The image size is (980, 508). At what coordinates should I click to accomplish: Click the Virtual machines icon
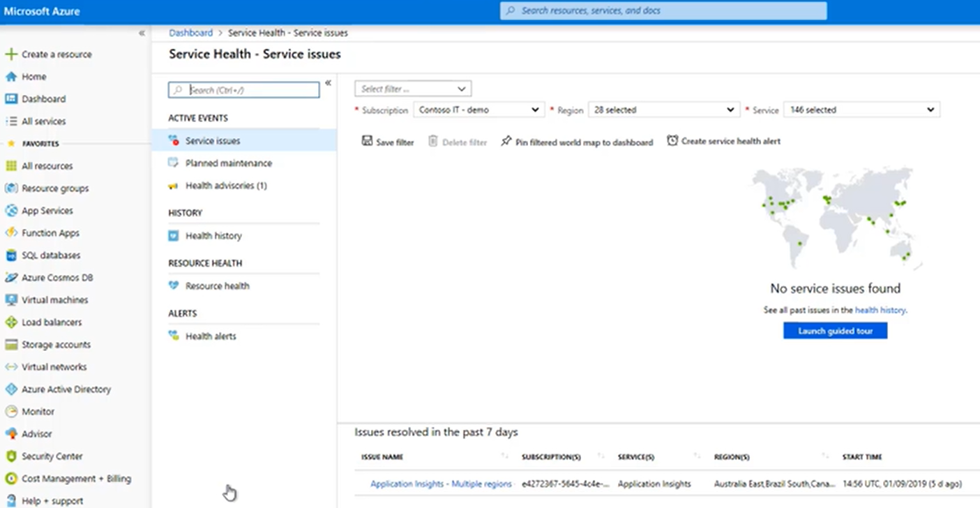click(10, 300)
